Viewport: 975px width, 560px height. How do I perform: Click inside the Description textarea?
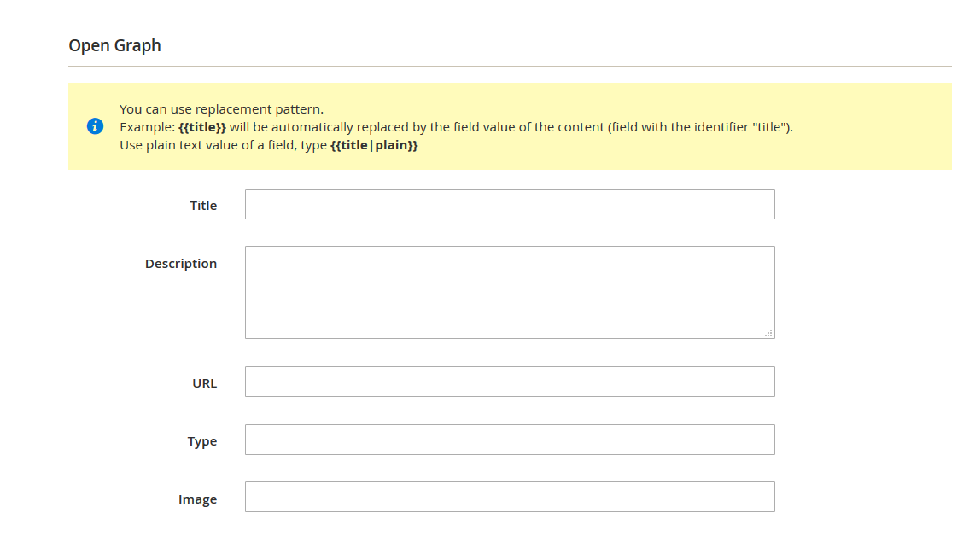click(x=510, y=292)
